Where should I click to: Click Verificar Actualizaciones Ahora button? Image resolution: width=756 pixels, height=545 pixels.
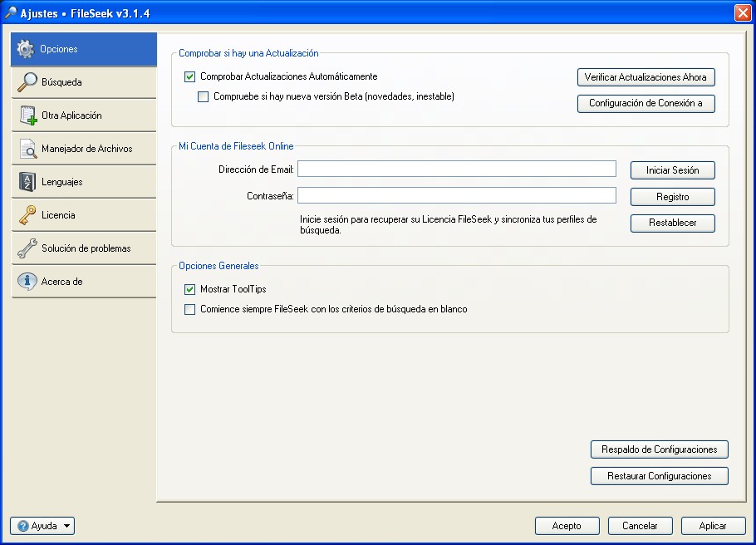tap(646, 77)
